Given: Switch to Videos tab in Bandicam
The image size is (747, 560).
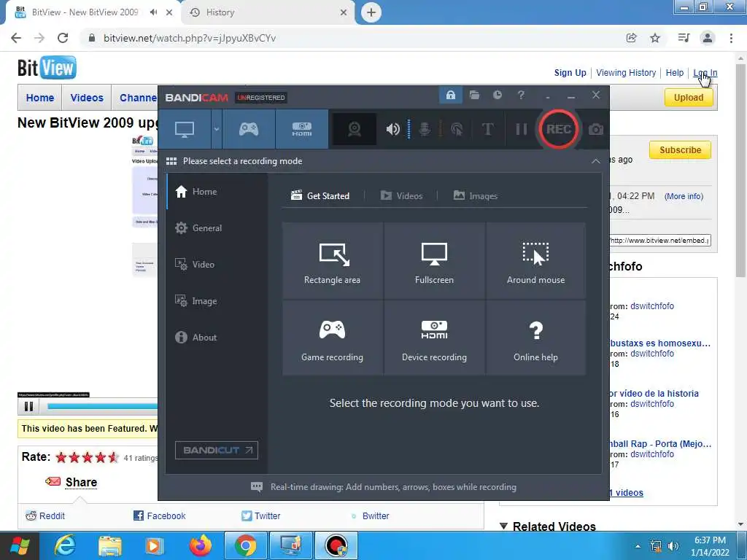Looking at the screenshot, I should click(x=401, y=195).
